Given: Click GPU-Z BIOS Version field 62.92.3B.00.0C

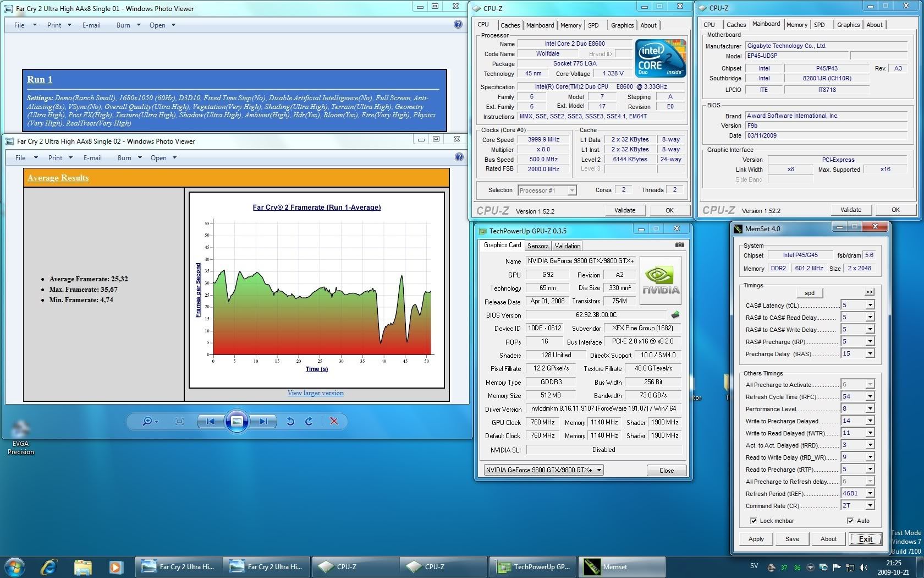Looking at the screenshot, I should click(x=596, y=315).
